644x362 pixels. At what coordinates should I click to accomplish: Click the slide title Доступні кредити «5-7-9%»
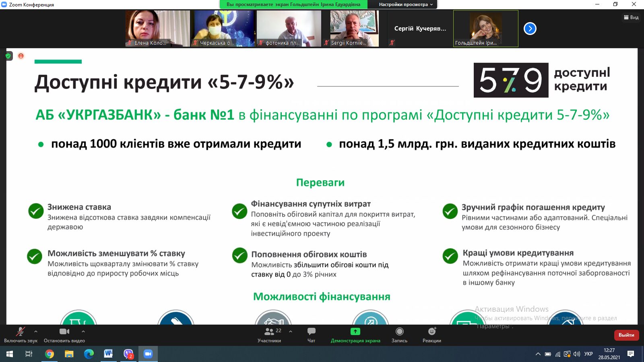[164, 82]
